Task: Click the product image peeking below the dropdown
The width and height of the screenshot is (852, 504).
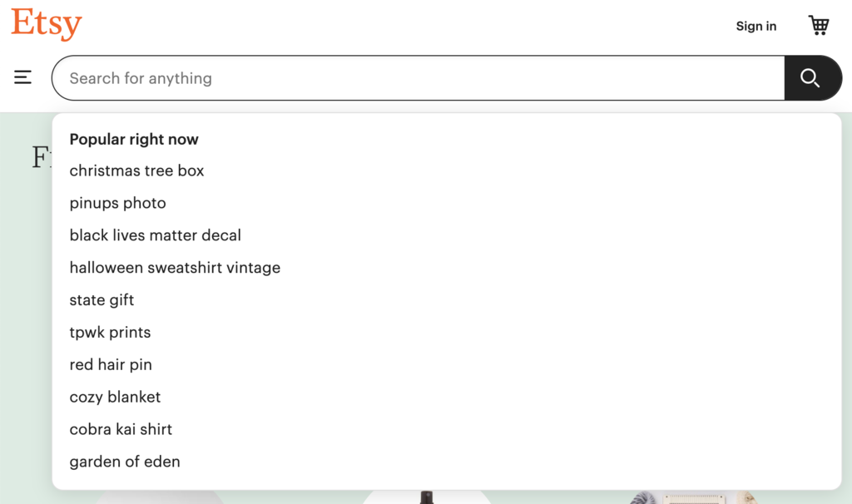Action: (x=425, y=497)
